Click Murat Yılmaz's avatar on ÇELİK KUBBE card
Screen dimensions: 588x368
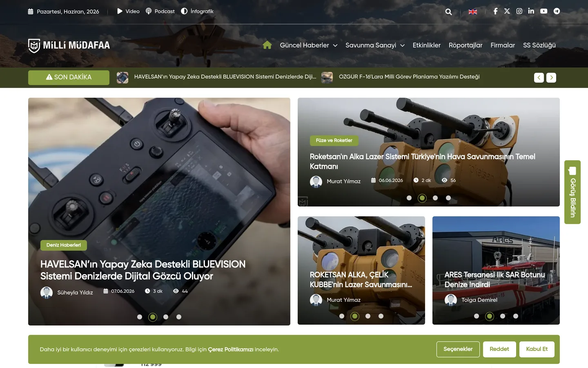coord(316,300)
